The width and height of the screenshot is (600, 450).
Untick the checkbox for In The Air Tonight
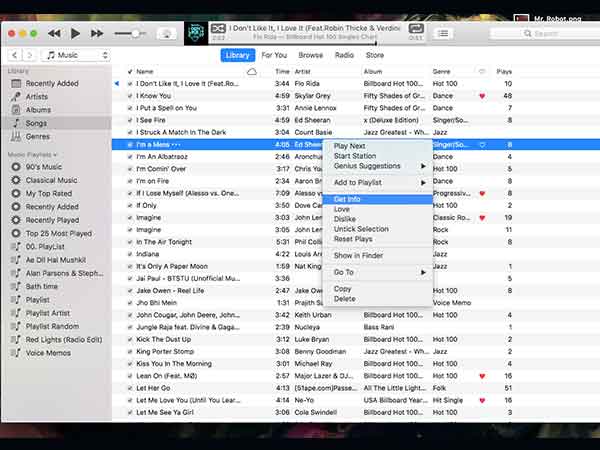[130, 242]
